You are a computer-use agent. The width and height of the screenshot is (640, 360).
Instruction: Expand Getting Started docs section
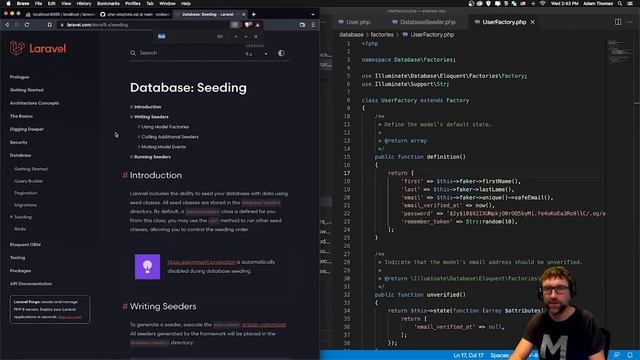click(x=27, y=90)
